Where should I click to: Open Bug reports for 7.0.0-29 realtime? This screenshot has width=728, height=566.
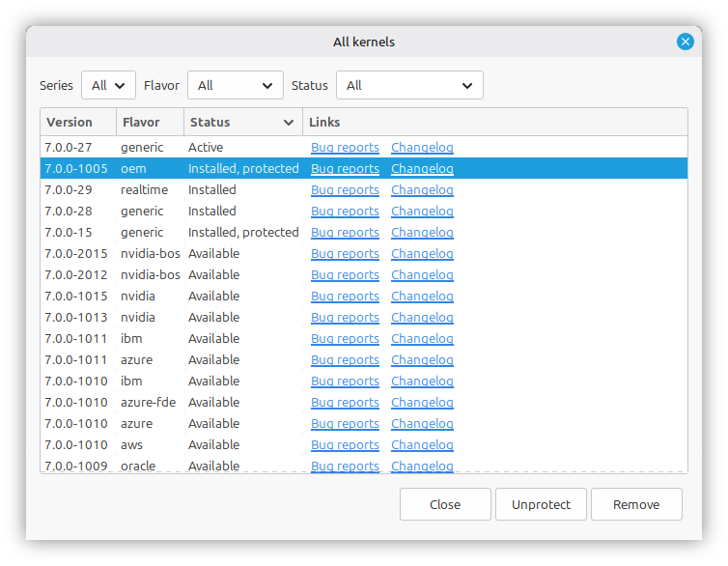[345, 190]
